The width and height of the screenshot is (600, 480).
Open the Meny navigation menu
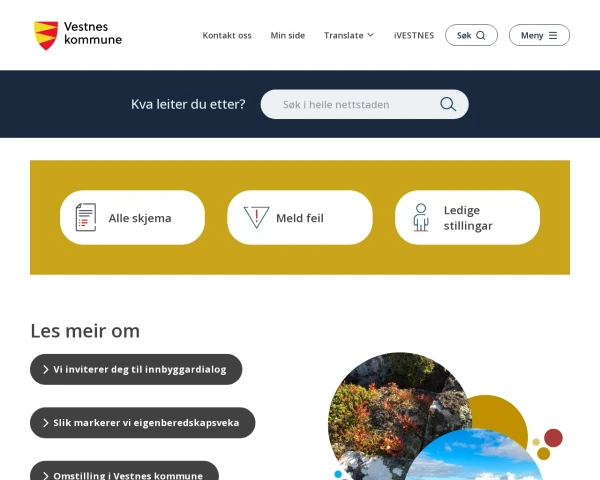point(539,35)
